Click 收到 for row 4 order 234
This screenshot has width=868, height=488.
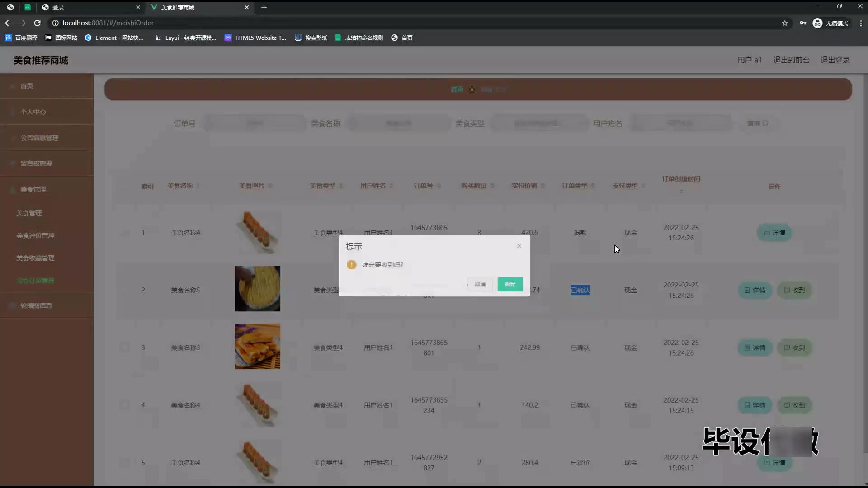point(794,405)
